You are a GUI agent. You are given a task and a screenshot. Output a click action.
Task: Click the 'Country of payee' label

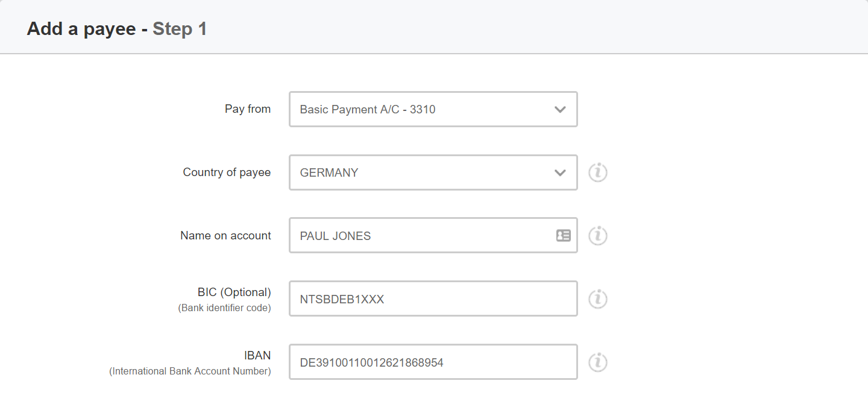click(x=227, y=172)
